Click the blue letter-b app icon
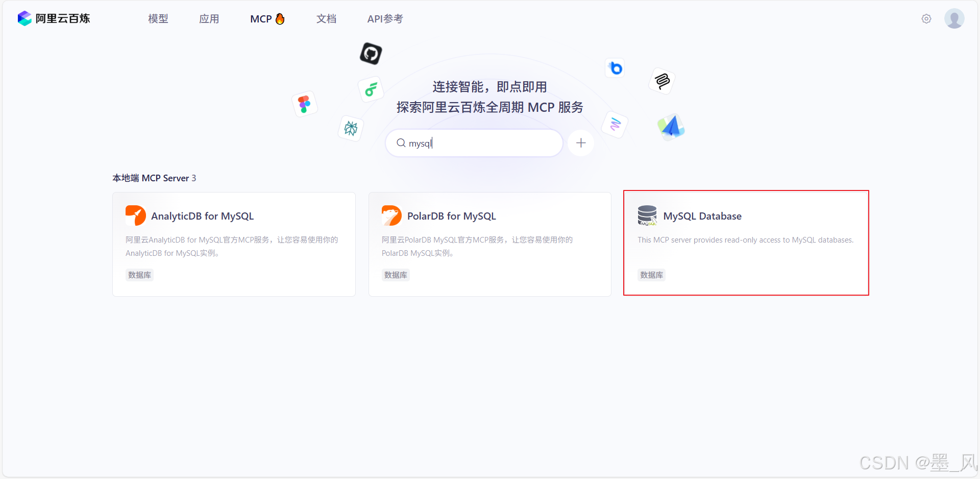 [x=615, y=67]
